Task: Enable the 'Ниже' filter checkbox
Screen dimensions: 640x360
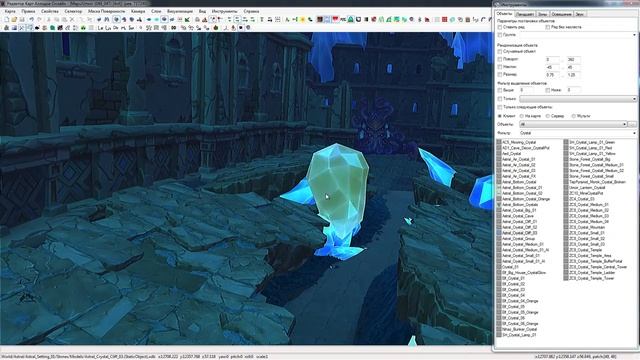Action: (x=547, y=90)
